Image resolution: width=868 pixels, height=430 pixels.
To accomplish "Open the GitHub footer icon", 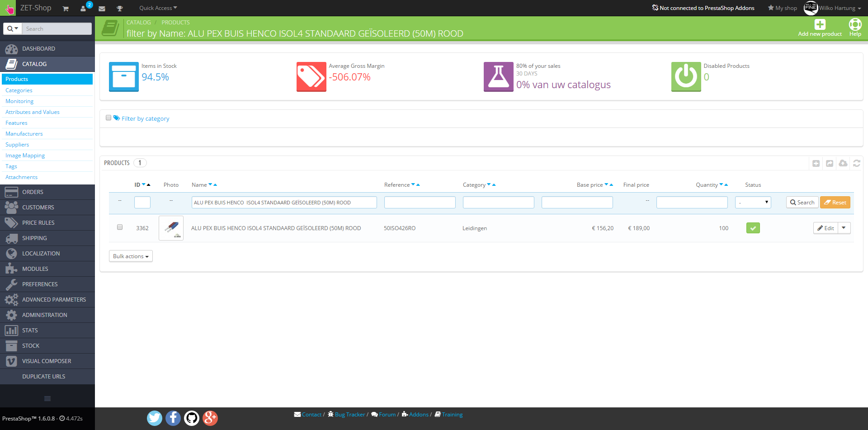I will 192,418.
